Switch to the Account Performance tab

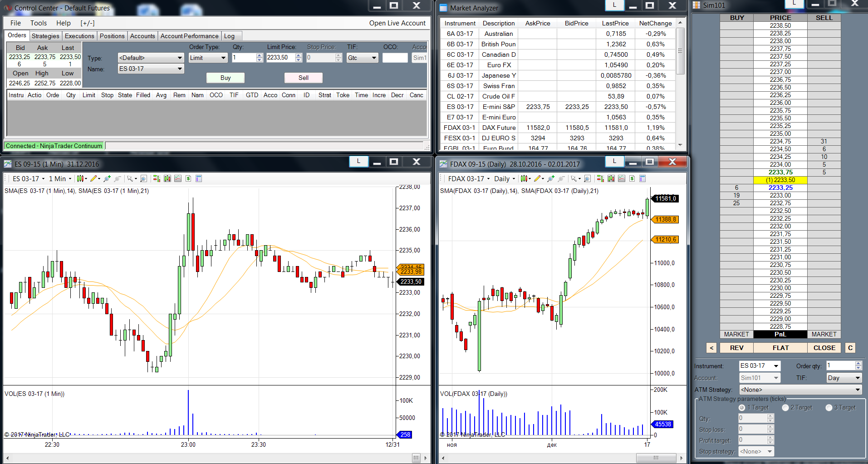(x=189, y=36)
